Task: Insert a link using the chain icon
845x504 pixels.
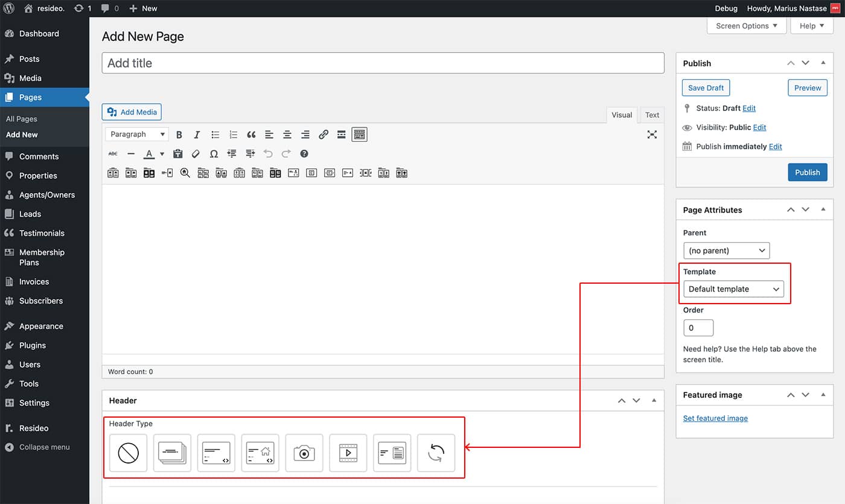Action: (x=324, y=135)
